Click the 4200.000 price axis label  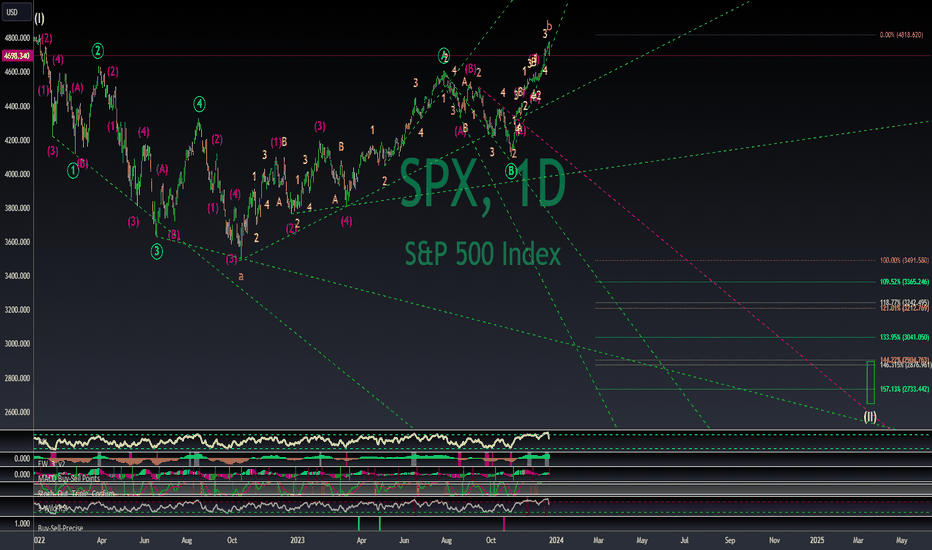point(17,140)
